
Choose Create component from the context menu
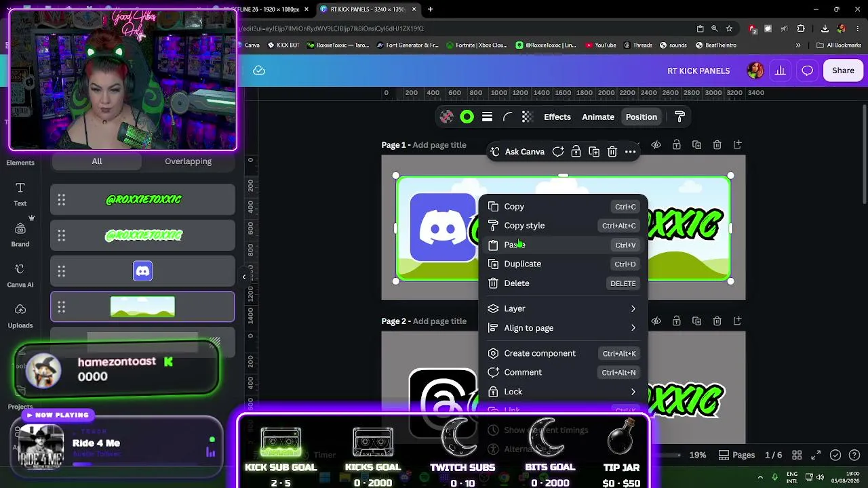tap(563, 353)
